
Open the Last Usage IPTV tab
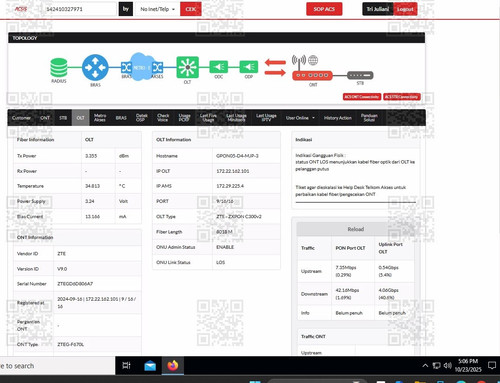tap(266, 118)
